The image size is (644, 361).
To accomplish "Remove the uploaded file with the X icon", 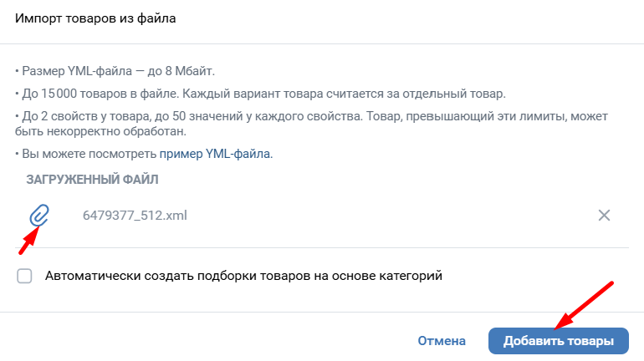I will pos(605,215).
